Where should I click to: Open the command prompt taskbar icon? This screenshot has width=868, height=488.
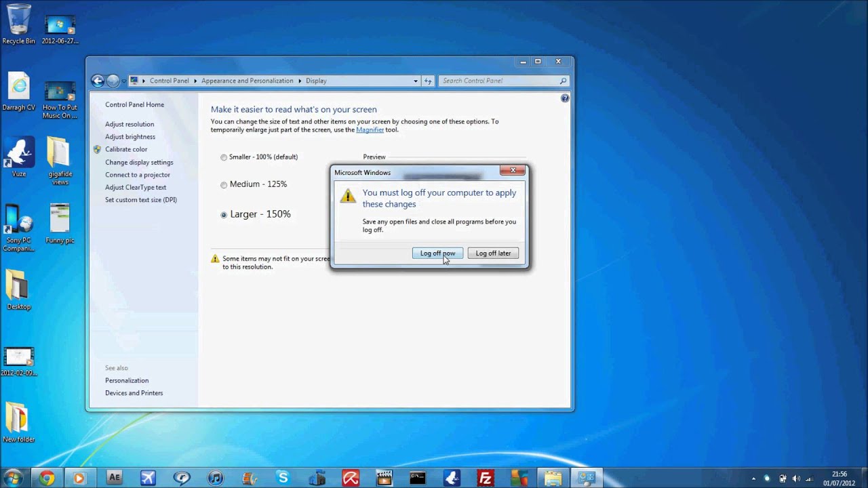[x=418, y=478]
